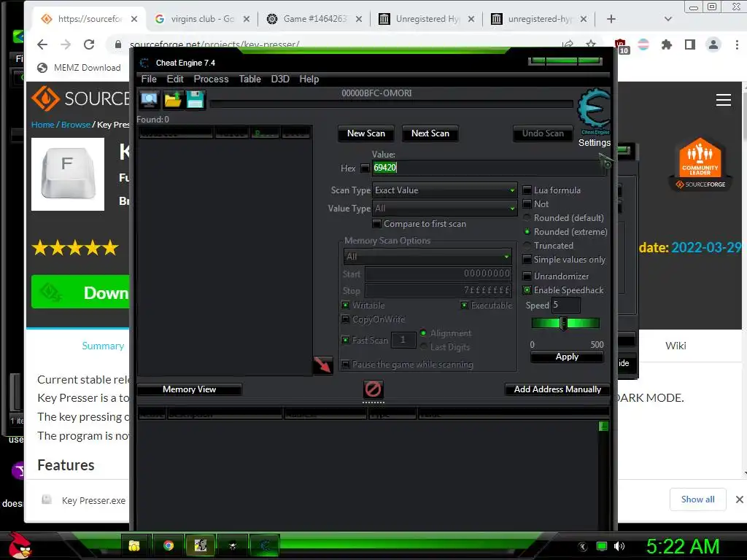Click the Key Presser F key thumbnail

pyautogui.click(x=68, y=174)
